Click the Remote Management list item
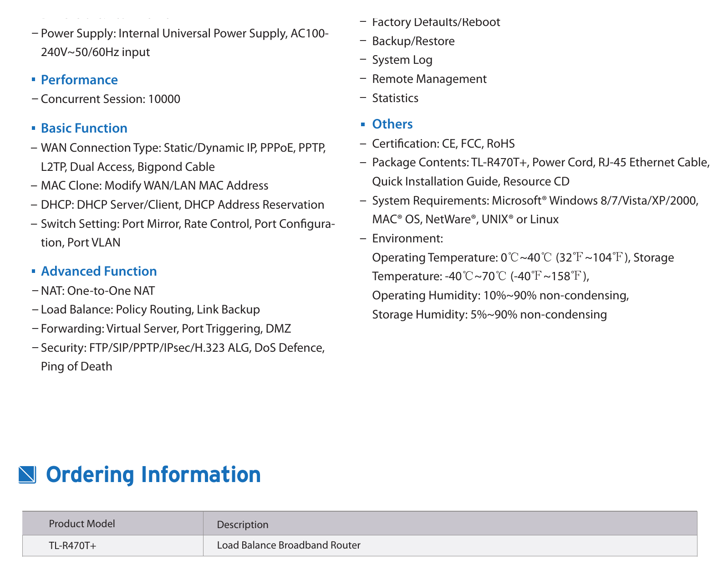This screenshot has width=728, height=575. click(x=429, y=79)
